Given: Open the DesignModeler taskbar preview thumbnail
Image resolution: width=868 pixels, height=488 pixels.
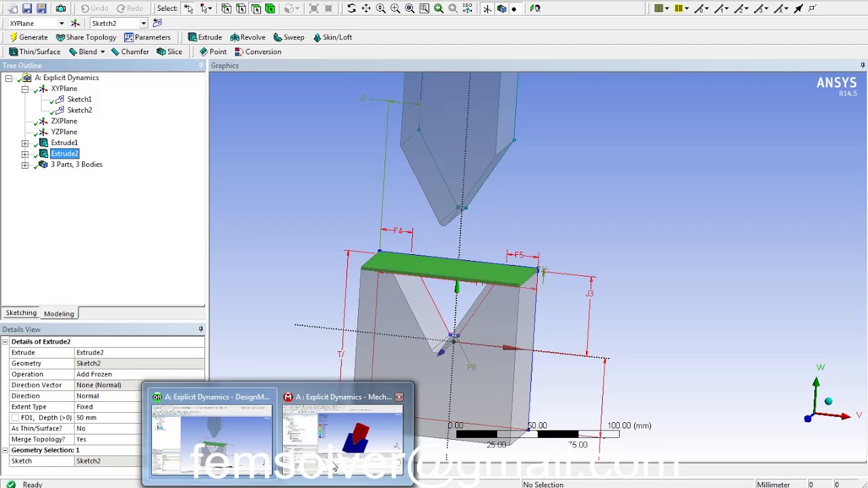Looking at the screenshot, I should coord(212,439).
